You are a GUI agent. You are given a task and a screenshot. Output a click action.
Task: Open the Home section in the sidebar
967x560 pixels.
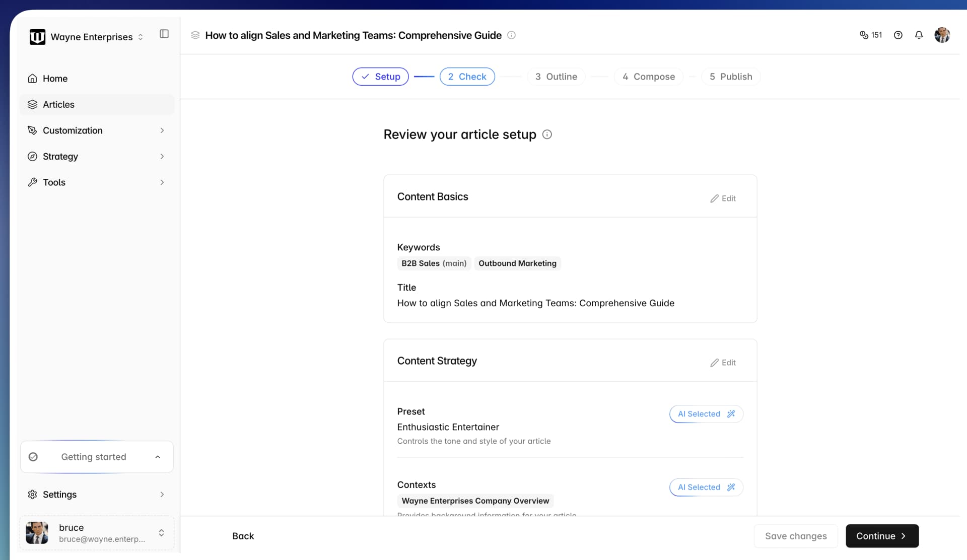point(55,79)
